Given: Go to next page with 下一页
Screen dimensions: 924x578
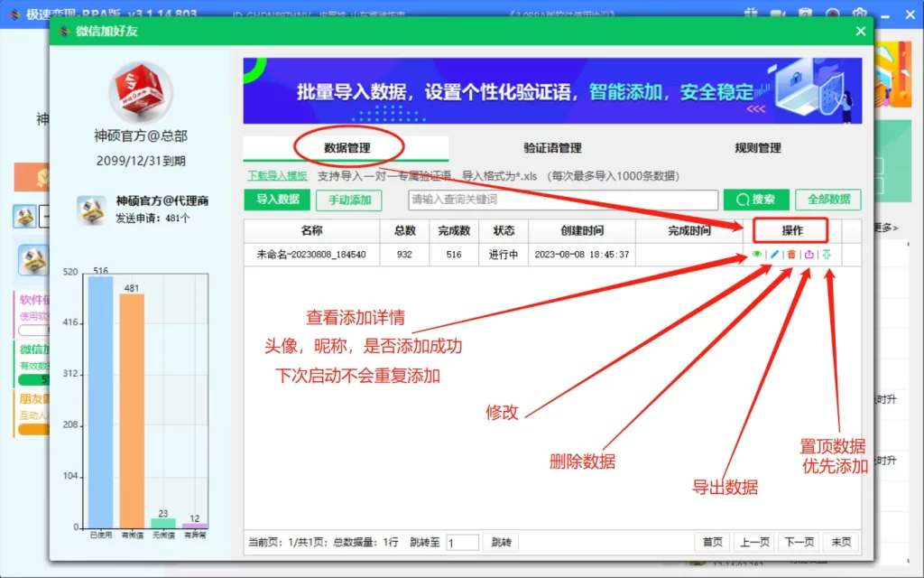Looking at the screenshot, I should point(798,542).
